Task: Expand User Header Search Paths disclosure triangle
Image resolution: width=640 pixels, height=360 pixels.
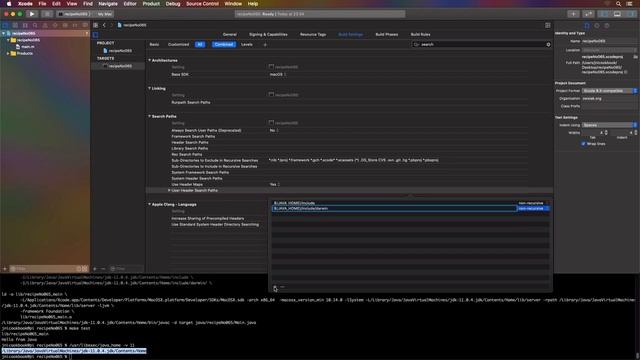Action: [x=169, y=190]
